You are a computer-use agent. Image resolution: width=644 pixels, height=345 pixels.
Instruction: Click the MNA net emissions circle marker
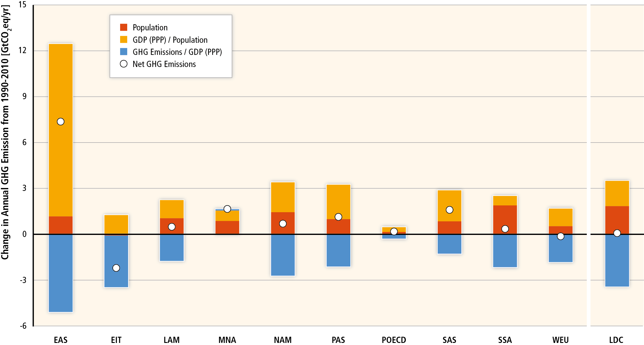click(227, 209)
